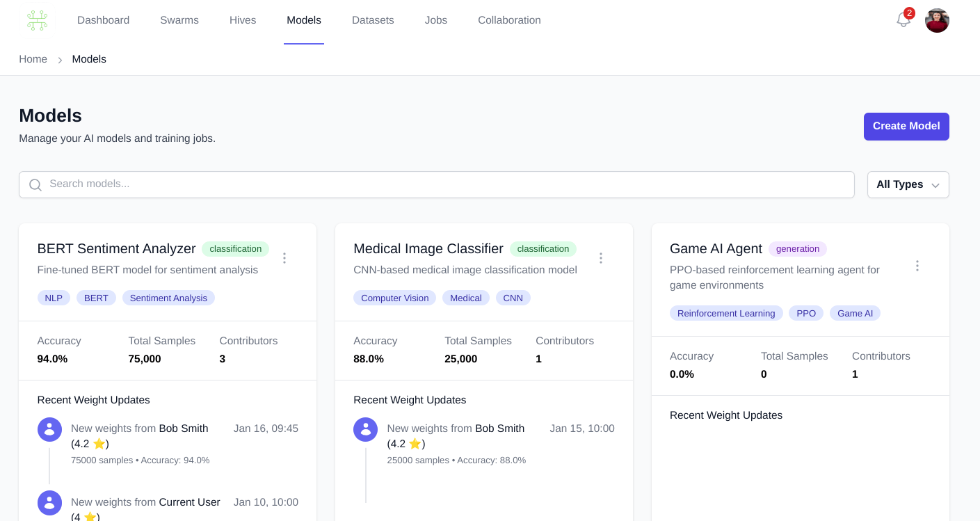Open the notifications bell
This screenshot has height=521, width=980.
click(903, 20)
